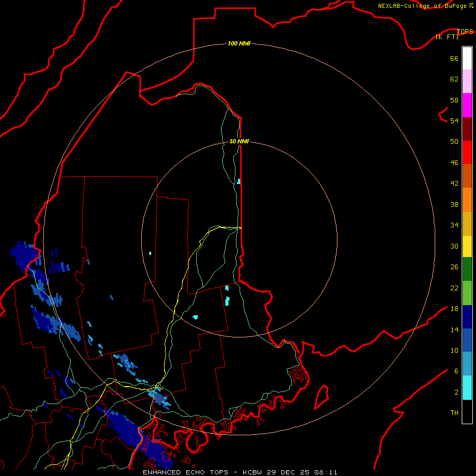Viewport: 476px width, 476px height.
Task: Click the light pink 62 kft swatch
Action: [467, 81]
